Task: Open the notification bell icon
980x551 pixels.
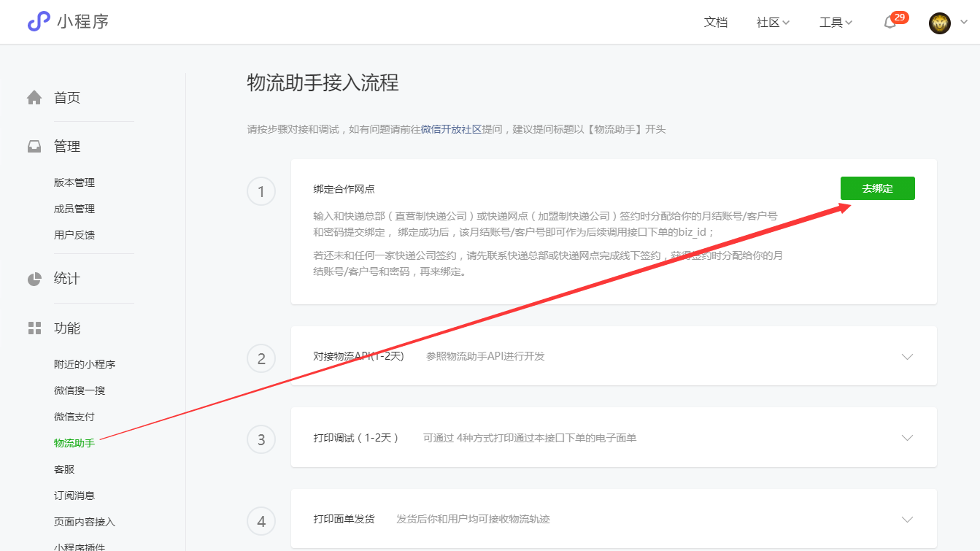Action: click(890, 23)
